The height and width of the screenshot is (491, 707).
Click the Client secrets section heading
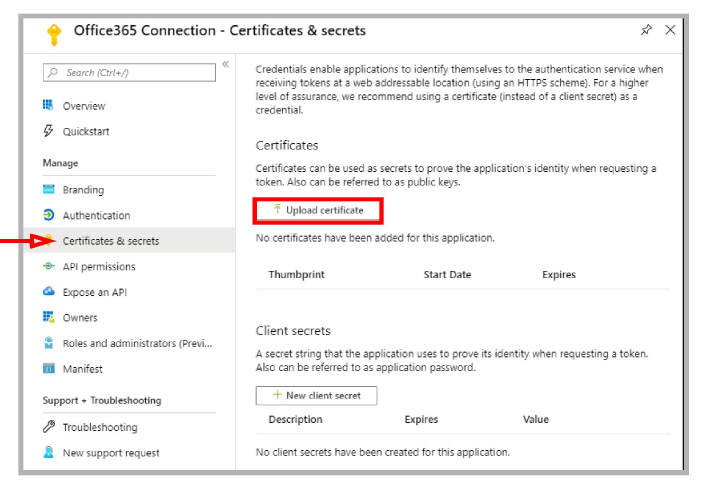coord(293,331)
